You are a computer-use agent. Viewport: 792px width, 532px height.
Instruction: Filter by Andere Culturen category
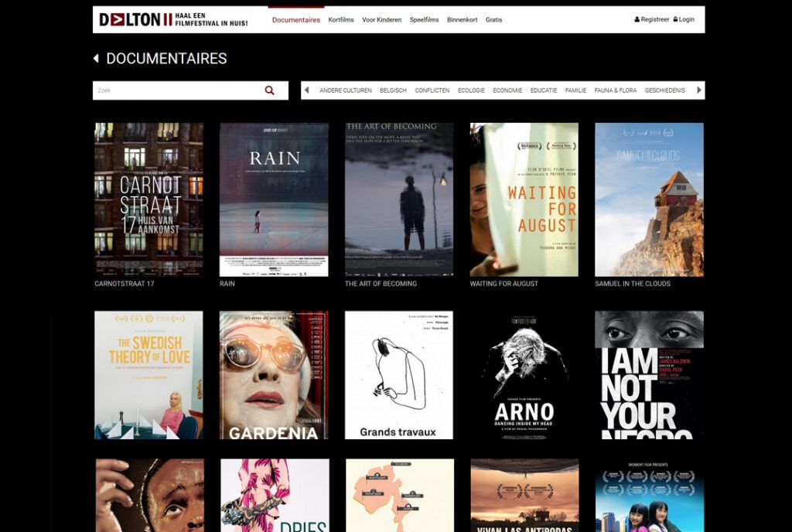(346, 90)
